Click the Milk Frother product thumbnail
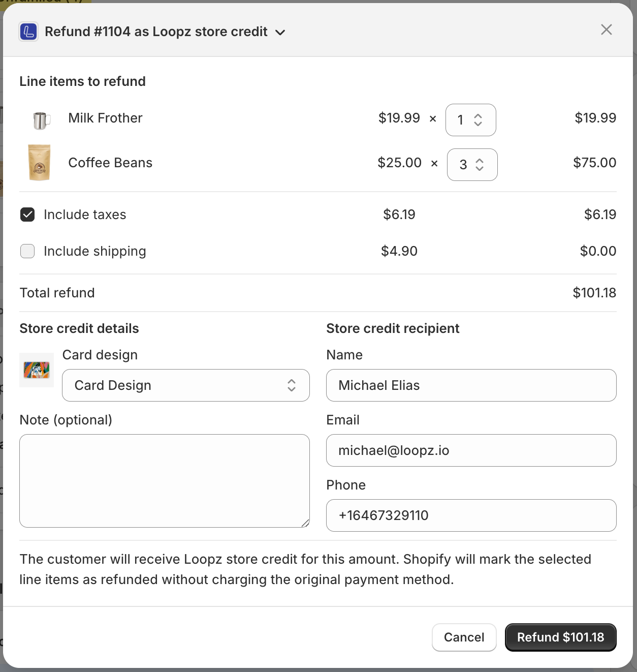Image resolution: width=637 pixels, height=672 pixels. [41, 120]
